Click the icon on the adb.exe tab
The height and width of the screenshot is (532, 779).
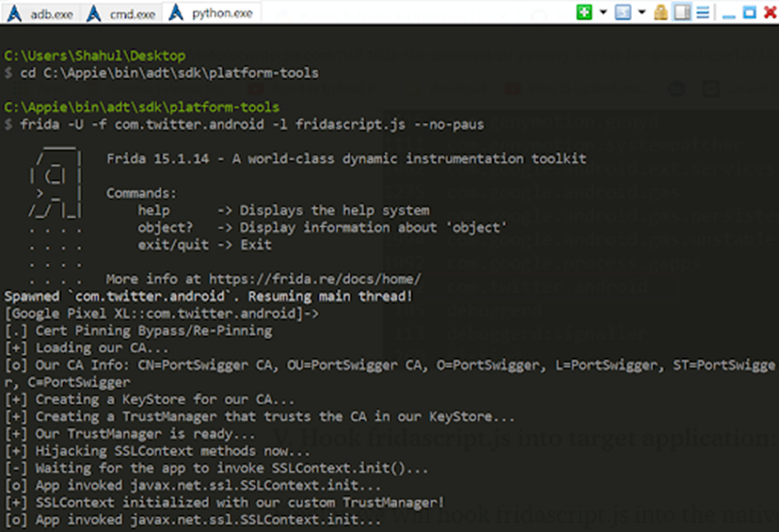(x=14, y=14)
